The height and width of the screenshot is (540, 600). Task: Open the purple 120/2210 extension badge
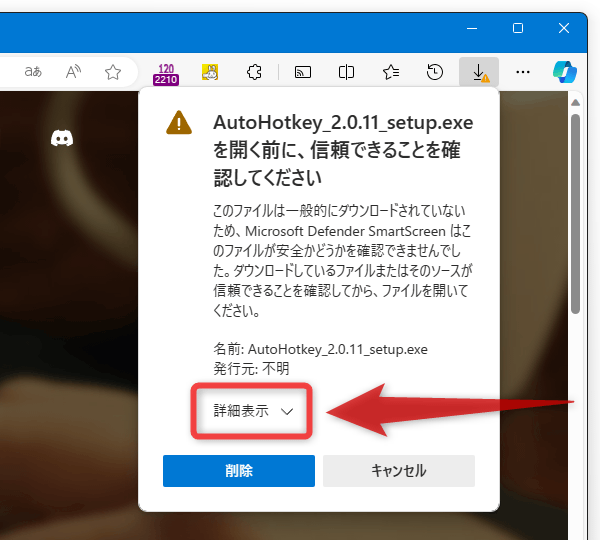click(166, 74)
